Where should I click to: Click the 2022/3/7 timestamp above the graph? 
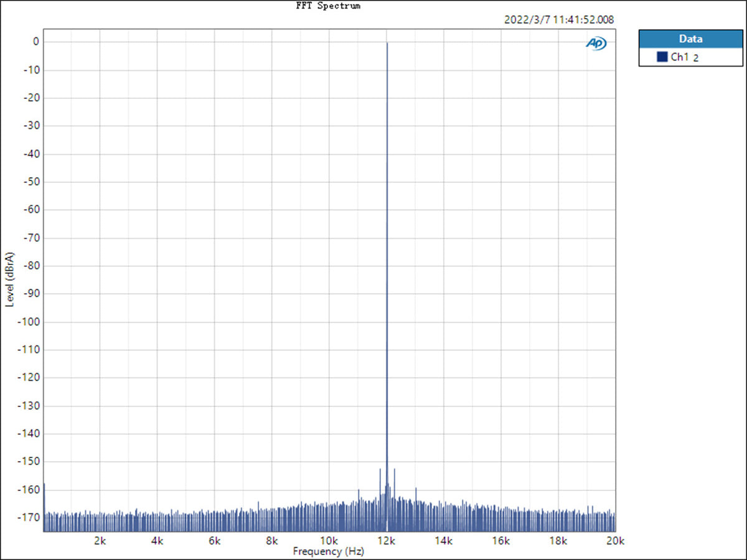coord(559,19)
